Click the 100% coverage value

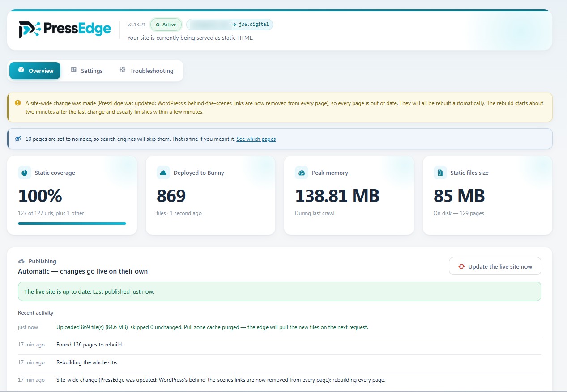click(x=40, y=196)
